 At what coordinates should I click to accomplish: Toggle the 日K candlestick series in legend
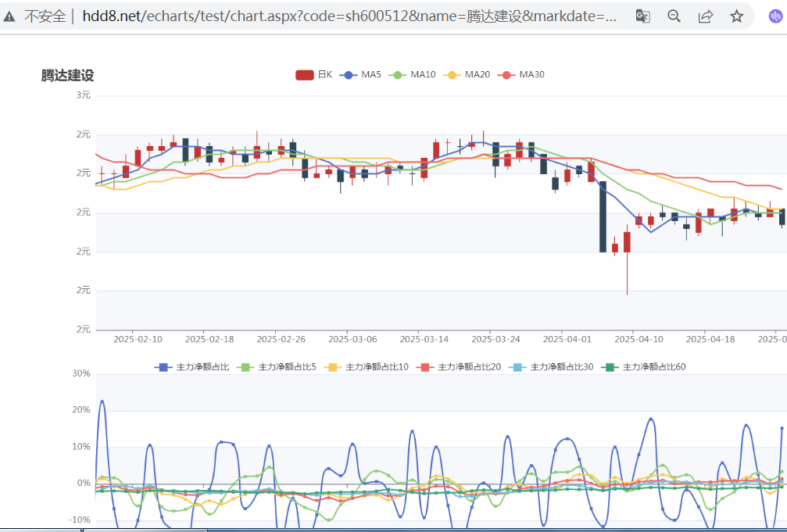coord(313,74)
